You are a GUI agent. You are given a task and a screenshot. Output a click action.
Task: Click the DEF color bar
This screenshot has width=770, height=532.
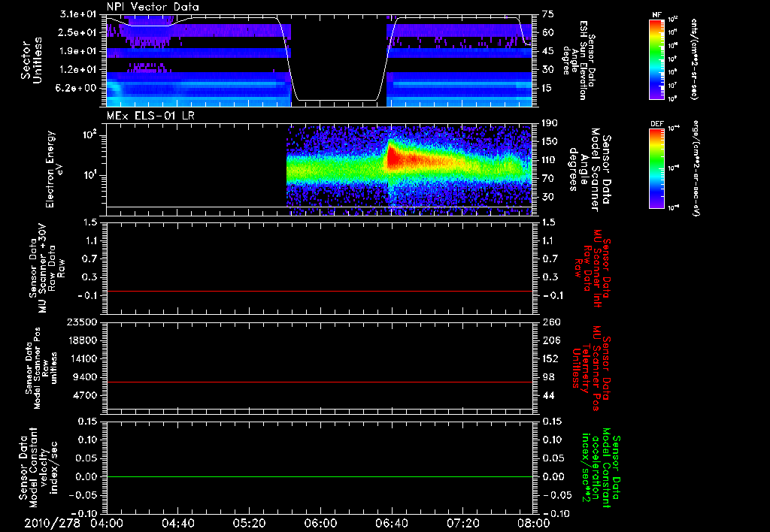(657, 168)
